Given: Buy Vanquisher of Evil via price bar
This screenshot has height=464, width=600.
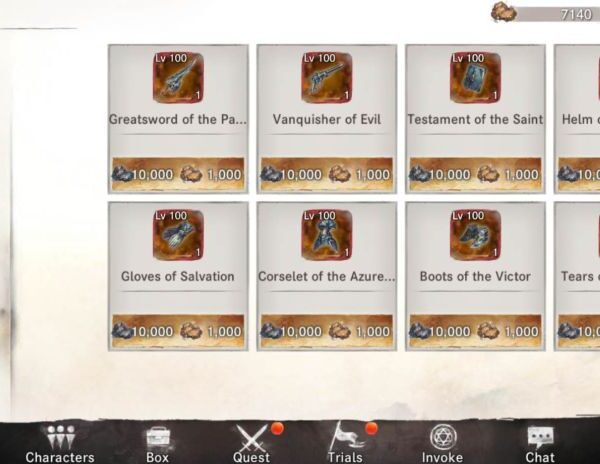Looking at the screenshot, I should pos(327,174).
